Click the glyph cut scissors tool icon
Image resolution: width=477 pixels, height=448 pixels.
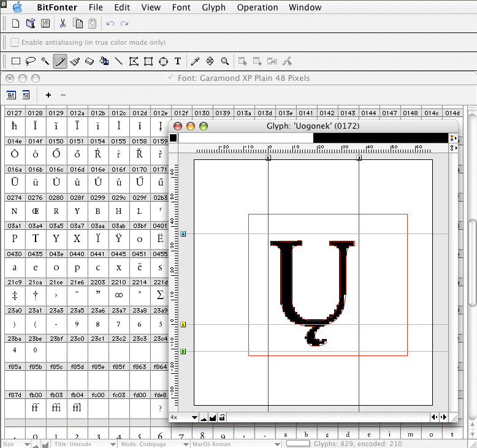[272, 61]
